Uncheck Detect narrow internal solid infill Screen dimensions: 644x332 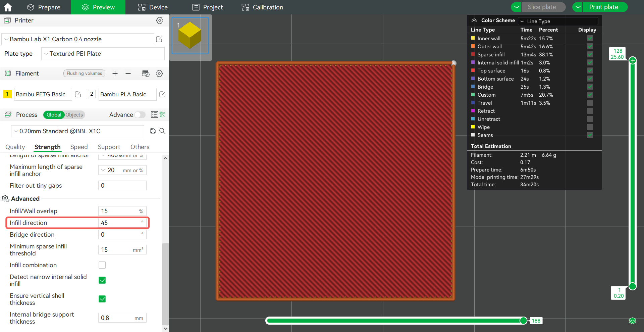pos(102,280)
